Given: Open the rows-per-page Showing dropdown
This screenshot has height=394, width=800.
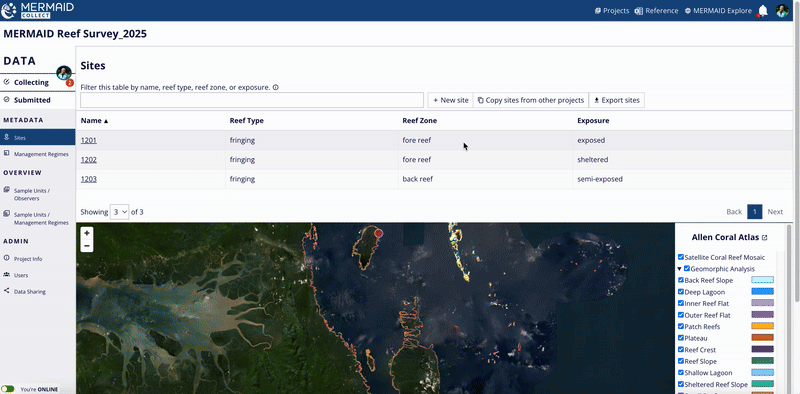Looking at the screenshot, I should coord(119,212).
